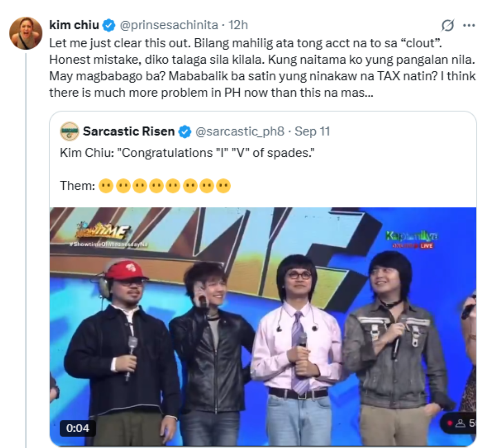The image size is (490, 448).
Task: Click the kim chiu display name
Action: click(x=74, y=25)
